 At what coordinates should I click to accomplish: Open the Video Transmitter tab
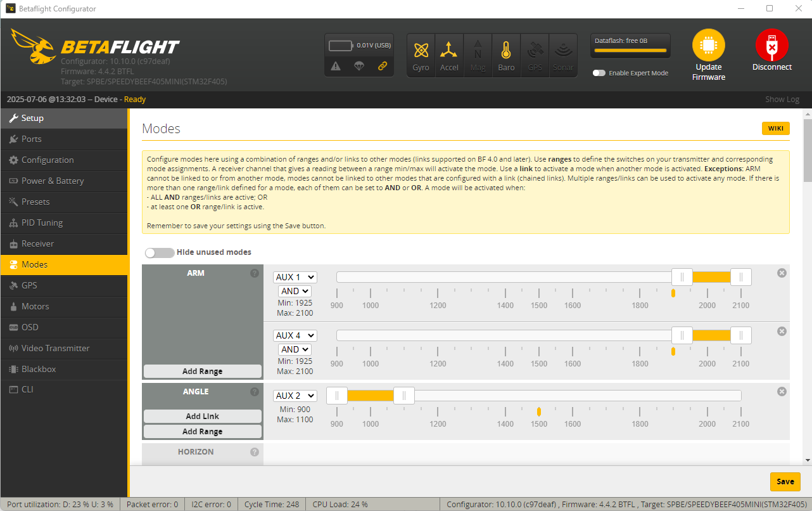64,348
